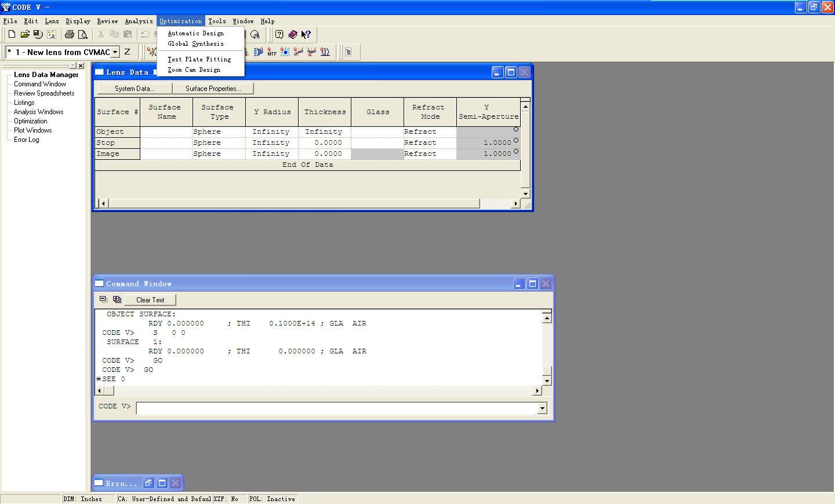Open the command input history dropdown
Viewport: 835px width, 504px height.
[x=542, y=408]
